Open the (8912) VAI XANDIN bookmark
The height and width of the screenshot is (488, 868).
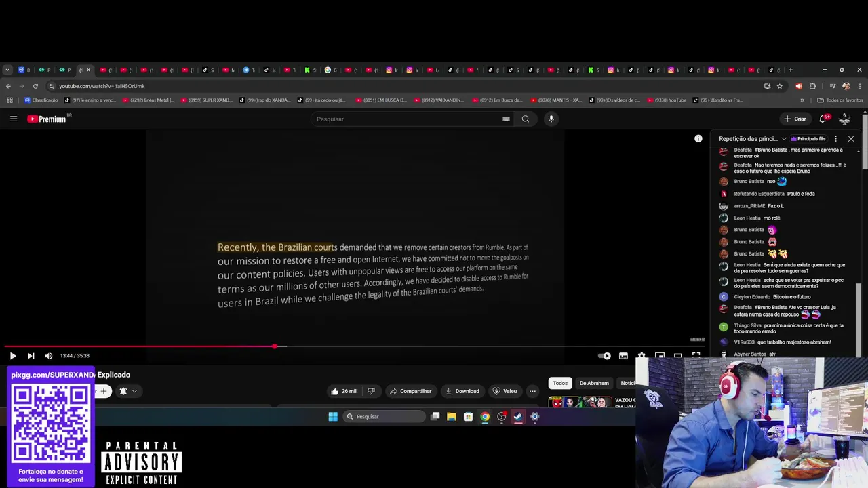pos(439,100)
